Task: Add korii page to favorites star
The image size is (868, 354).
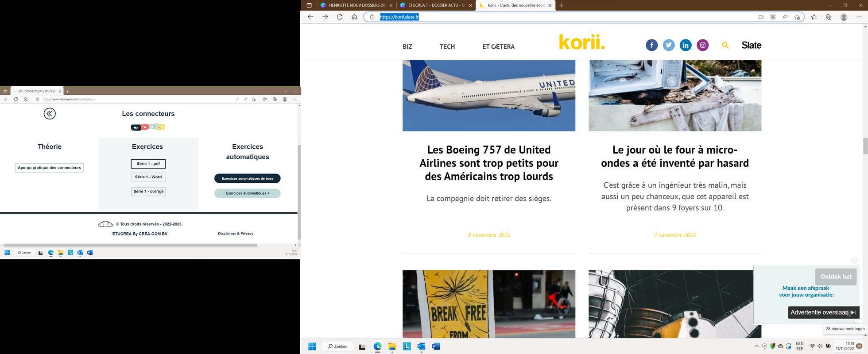Action: (797, 17)
